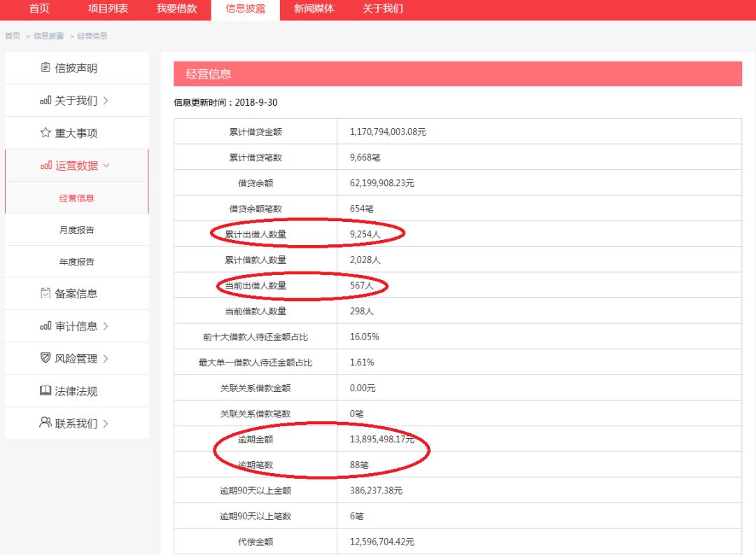Click the shield icon next to 风险管理
The height and width of the screenshot is (555, 756).
(x=45, y=358)
